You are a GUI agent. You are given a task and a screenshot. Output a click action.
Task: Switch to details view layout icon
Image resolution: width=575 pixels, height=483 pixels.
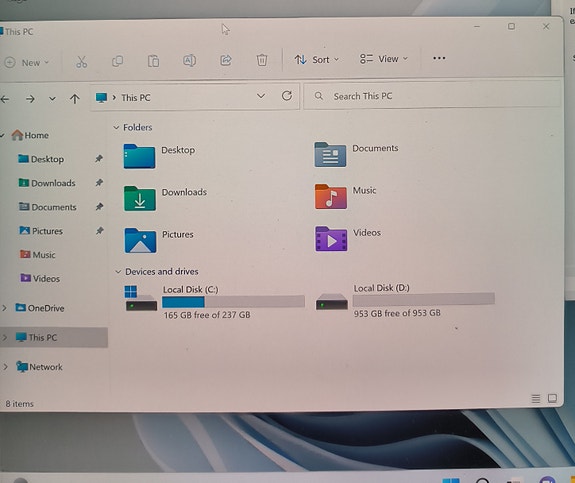click(536, 398)
